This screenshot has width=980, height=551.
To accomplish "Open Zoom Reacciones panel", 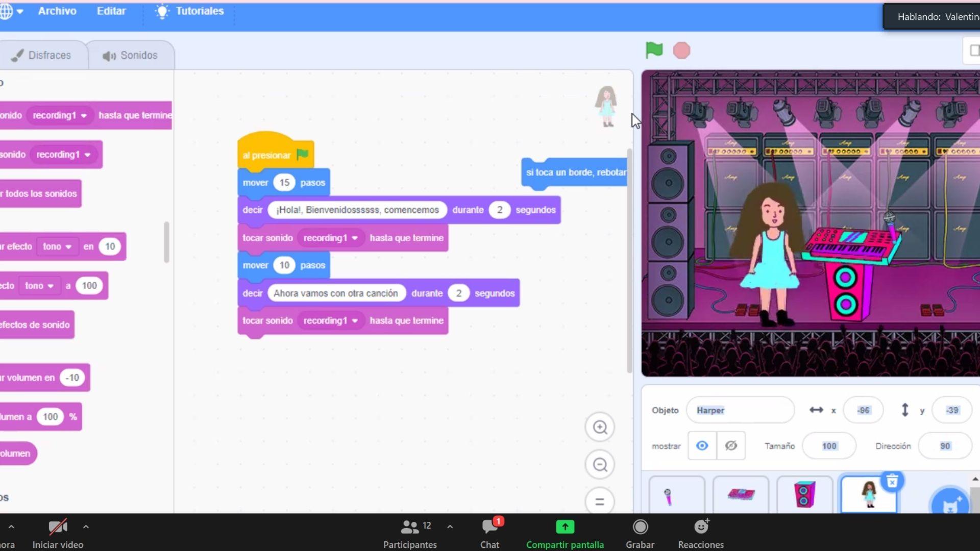I will tap(701, 533).
